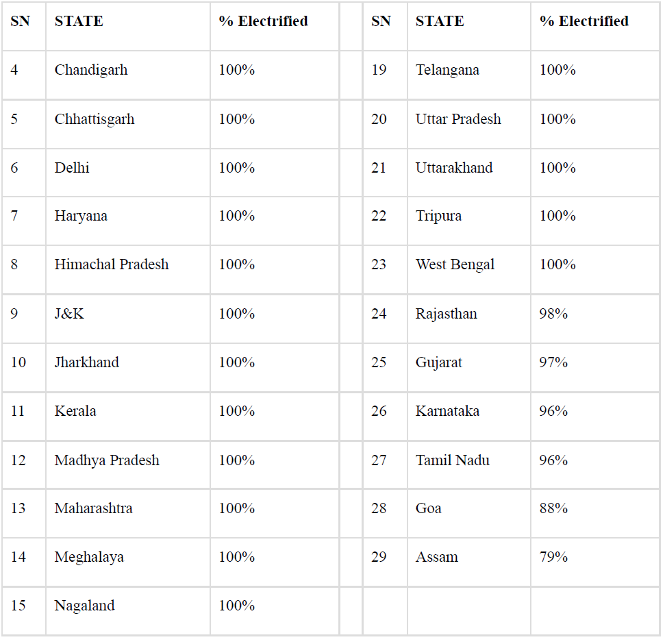
Task: Click the right % Electrified header
Action: [x=584, y=21]
